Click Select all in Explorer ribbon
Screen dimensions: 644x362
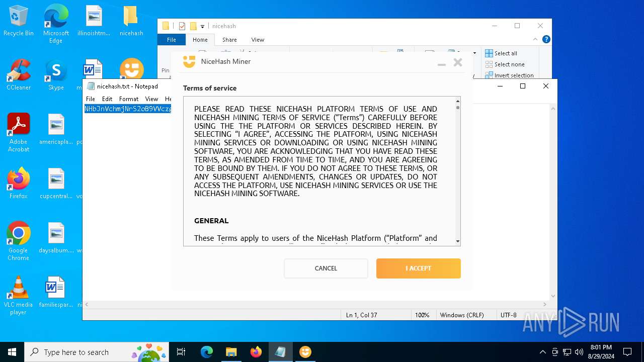501,53
